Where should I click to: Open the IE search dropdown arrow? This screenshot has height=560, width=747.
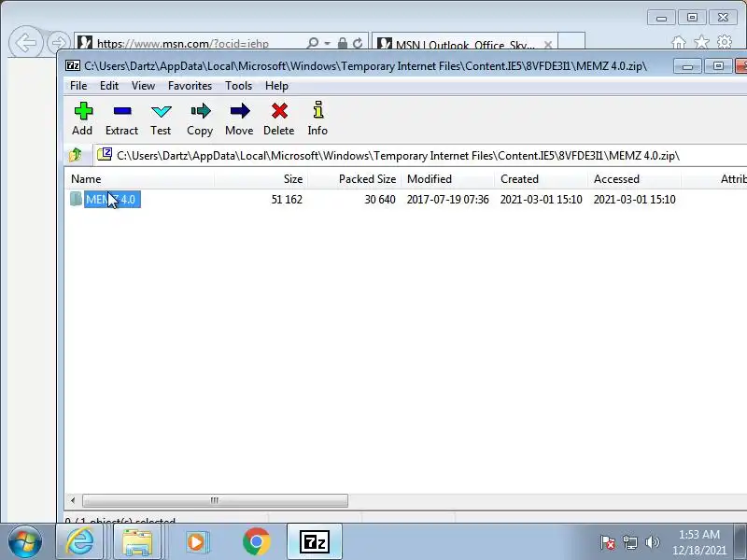click(x=328, y=43)
